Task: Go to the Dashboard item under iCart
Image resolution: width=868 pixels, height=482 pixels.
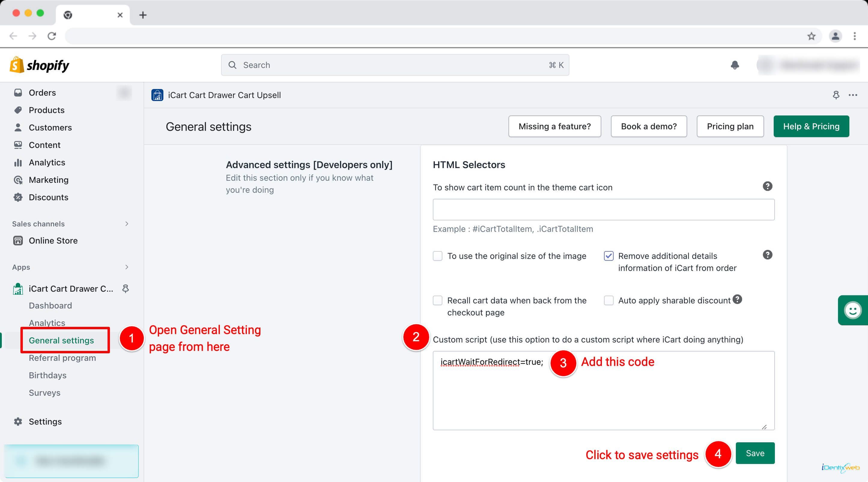Action: click(x=50, y=305)
